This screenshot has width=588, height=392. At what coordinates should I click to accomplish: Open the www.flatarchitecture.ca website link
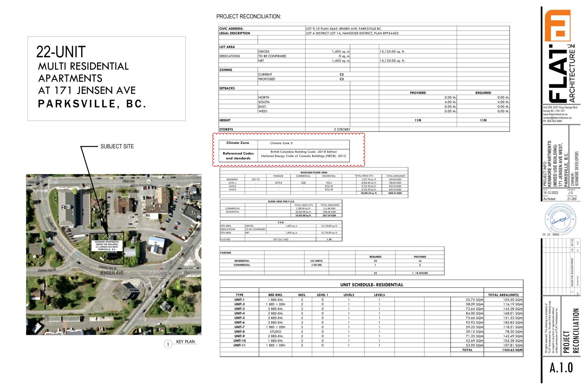555,114
